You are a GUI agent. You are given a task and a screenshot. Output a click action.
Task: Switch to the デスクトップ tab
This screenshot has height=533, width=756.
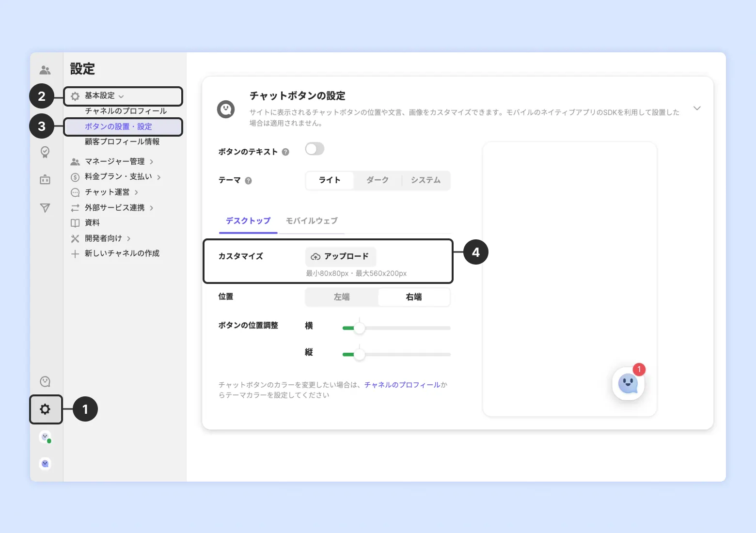click(x=248, y=221)
